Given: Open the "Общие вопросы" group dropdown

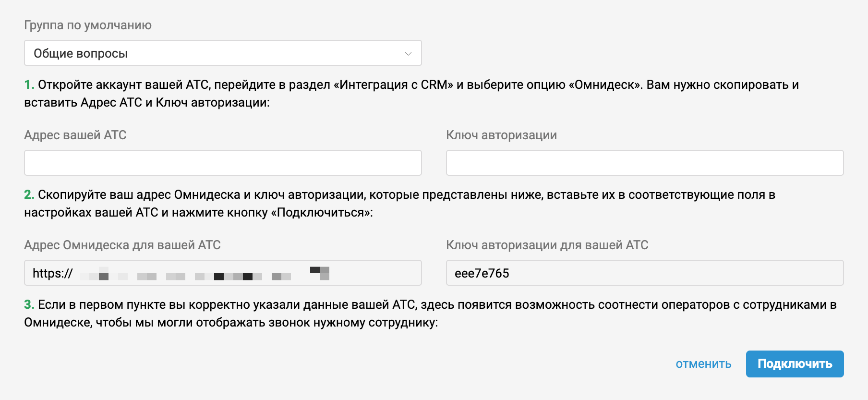Looking at the screenshot, I should [222, 53].
